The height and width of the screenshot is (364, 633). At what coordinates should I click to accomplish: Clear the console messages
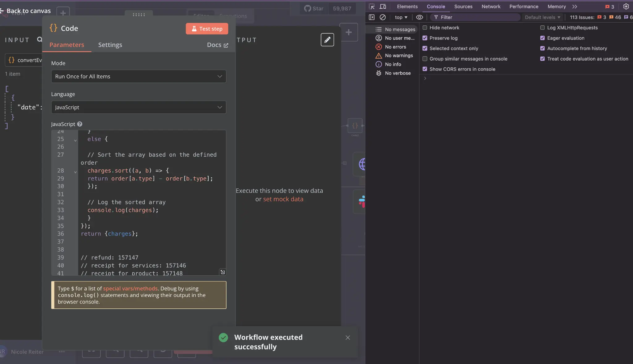coord(383,17)
